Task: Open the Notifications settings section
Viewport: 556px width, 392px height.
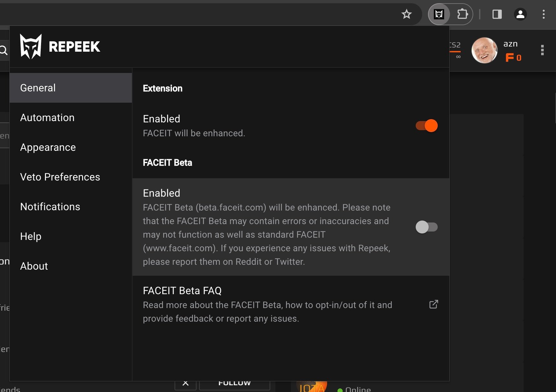Action: (50, 207)
